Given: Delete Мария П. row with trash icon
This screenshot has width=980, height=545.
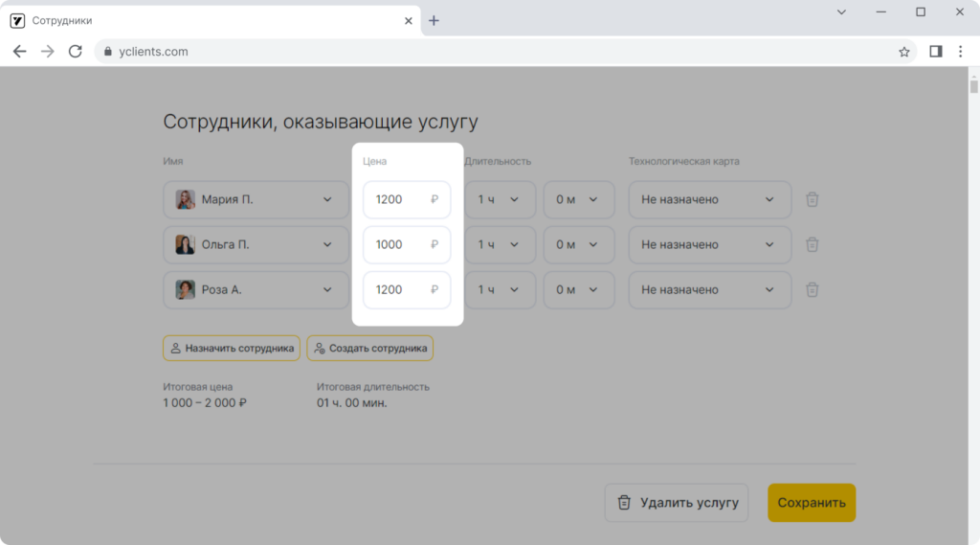Looking at the screenshot, I should 812,199.
